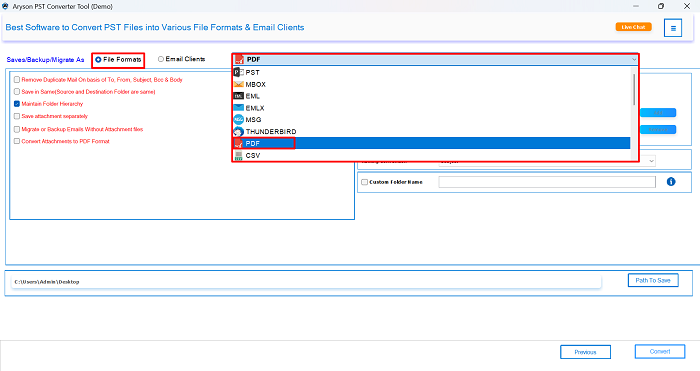
Task: Click the Saves/Backup/Migrate As label
Action: coord(45,59)
